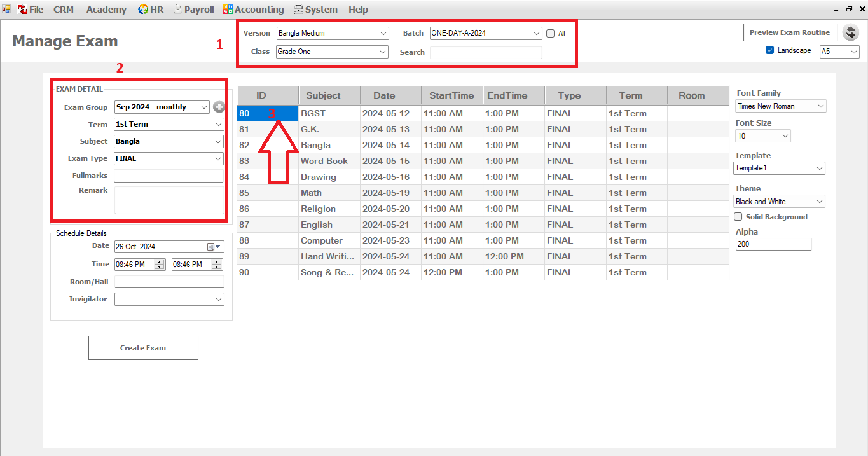Open the File menu
The width and height of the screenshot is (868, 456).
[31, 10]
